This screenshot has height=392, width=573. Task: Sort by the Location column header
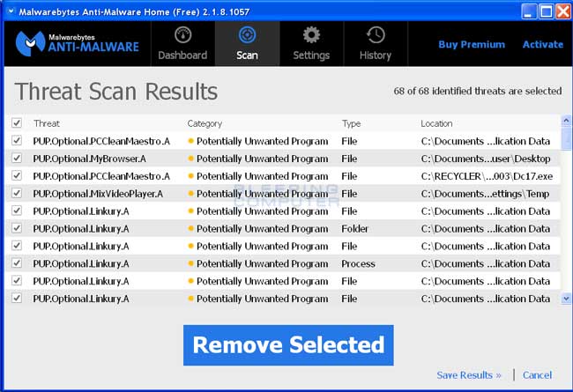[x=436, y=123]
